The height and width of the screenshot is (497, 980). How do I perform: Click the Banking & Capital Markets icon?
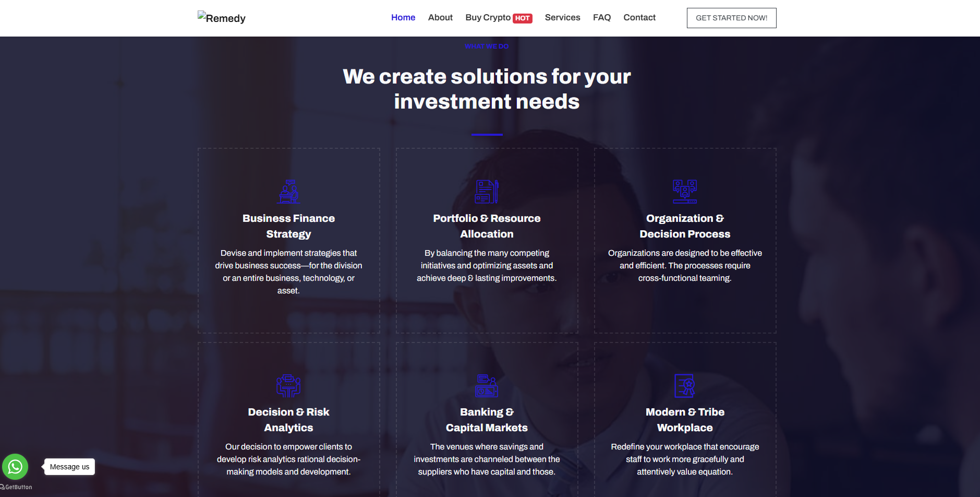(487, 386)
